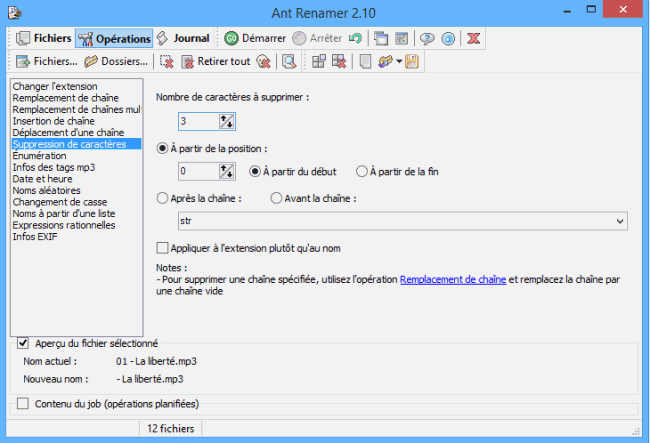Click the greyed Arrêter button

[x=318, y=39]
